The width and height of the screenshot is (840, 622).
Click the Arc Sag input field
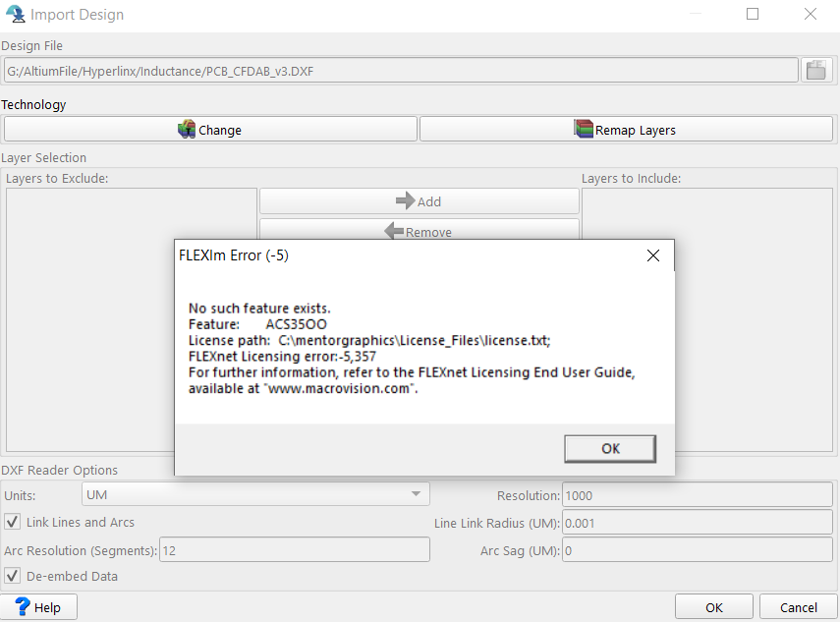click(x=697, y=551)
